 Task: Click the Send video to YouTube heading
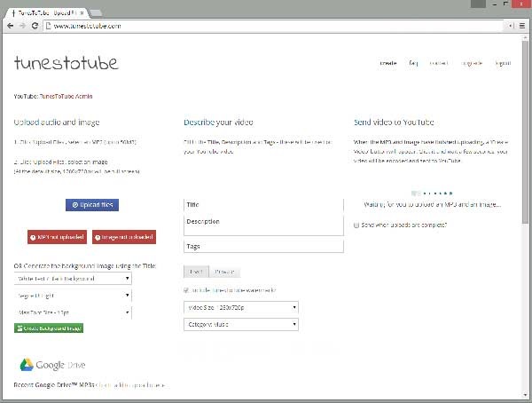[394, 122]
